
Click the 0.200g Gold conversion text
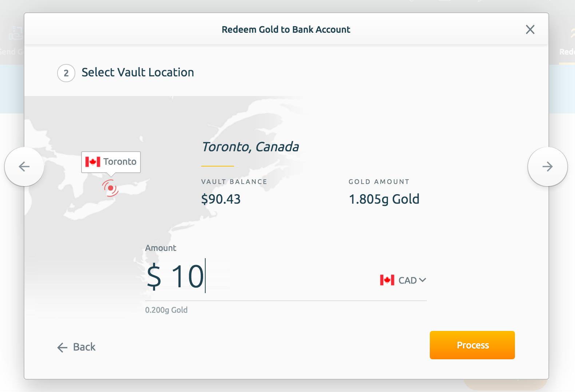(x=166, y=310)
